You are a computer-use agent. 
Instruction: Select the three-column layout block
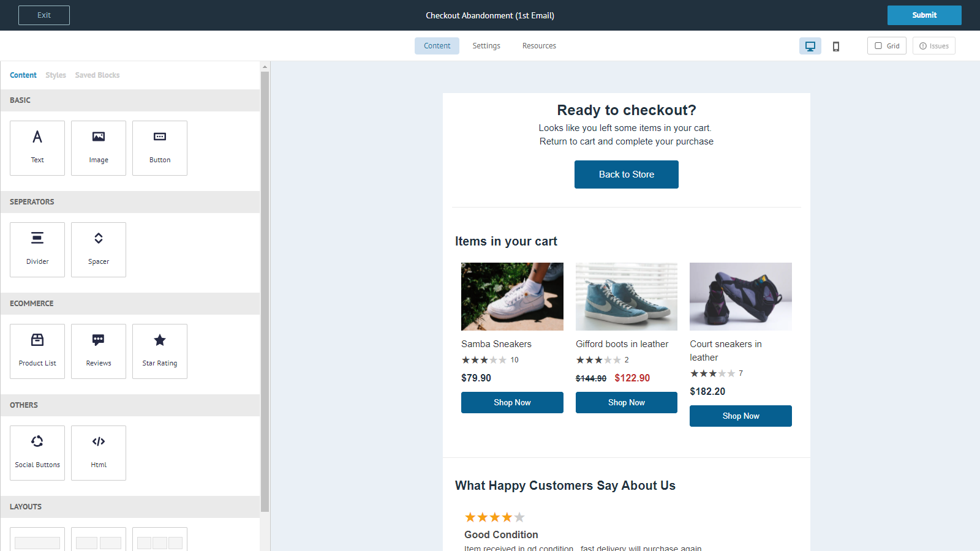[160, 539]
